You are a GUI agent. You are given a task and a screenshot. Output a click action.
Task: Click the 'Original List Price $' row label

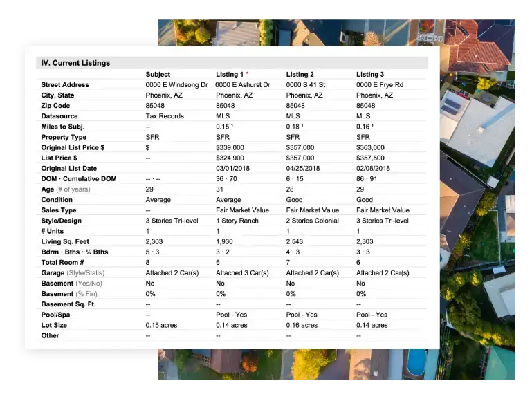73,147
